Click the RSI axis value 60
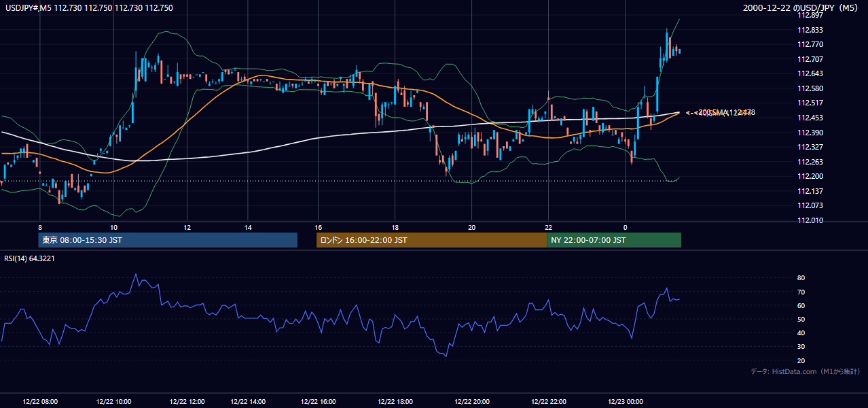The height and width of the screenshot is (408, 868). [x=801, y=305]
